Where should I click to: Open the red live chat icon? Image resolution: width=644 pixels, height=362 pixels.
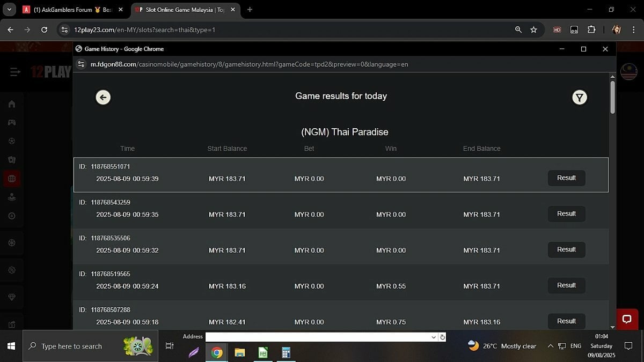[626, 319]
